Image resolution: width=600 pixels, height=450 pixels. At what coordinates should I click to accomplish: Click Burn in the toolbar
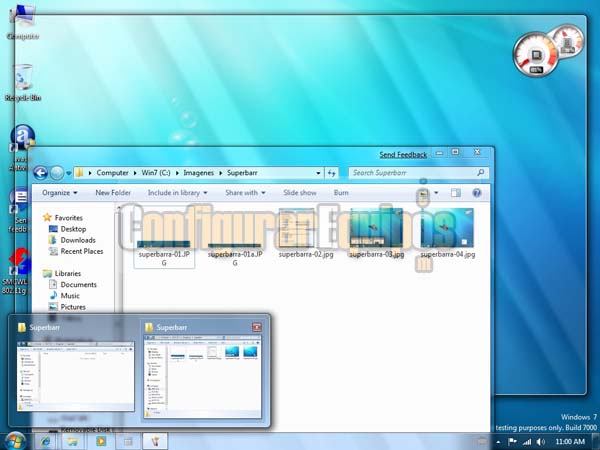[341, 193]
